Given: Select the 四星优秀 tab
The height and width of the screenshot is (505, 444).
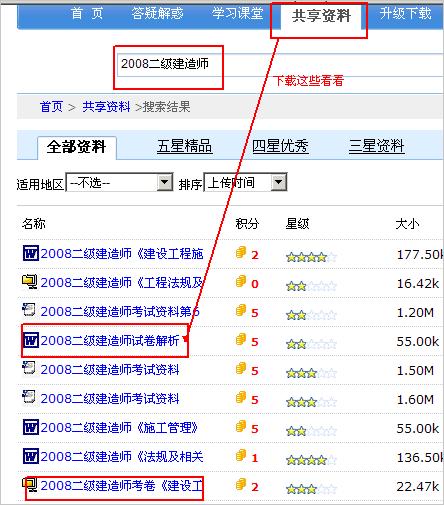Looking at the screenshot, I should point(280,146).
